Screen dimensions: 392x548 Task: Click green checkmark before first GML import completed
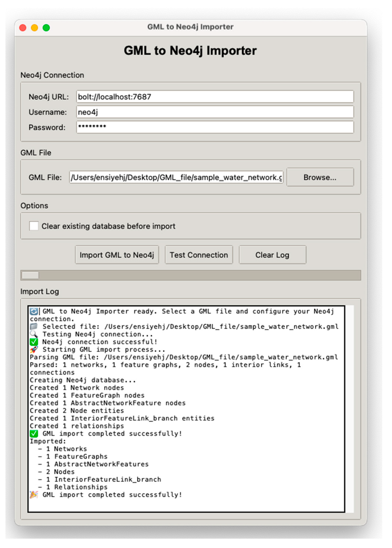click(34, 434)
